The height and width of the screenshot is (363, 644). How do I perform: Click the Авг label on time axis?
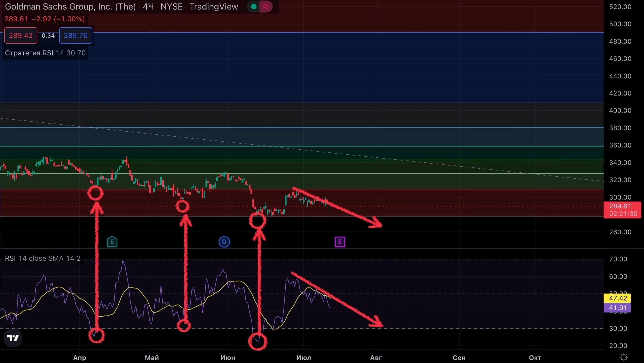[376, 358]
